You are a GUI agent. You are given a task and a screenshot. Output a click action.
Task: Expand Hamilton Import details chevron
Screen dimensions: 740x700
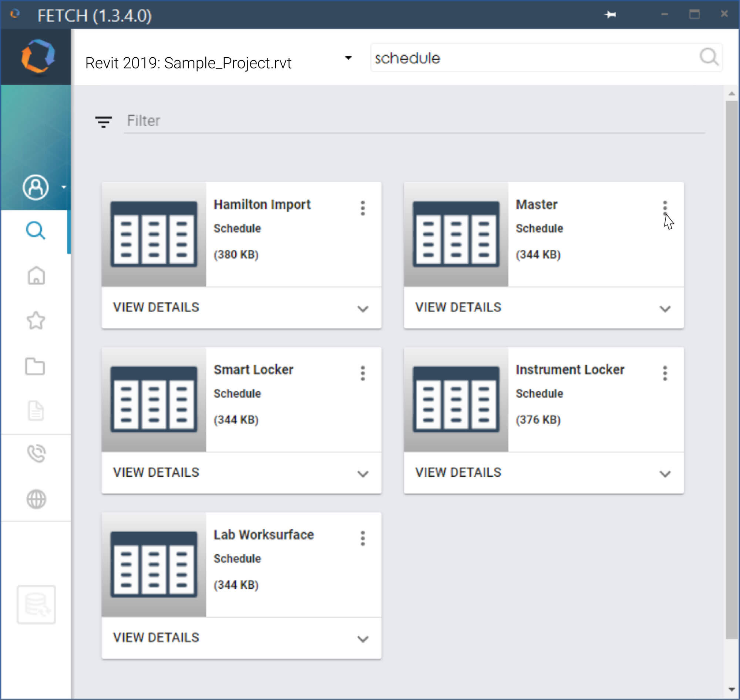coord(363,308)
